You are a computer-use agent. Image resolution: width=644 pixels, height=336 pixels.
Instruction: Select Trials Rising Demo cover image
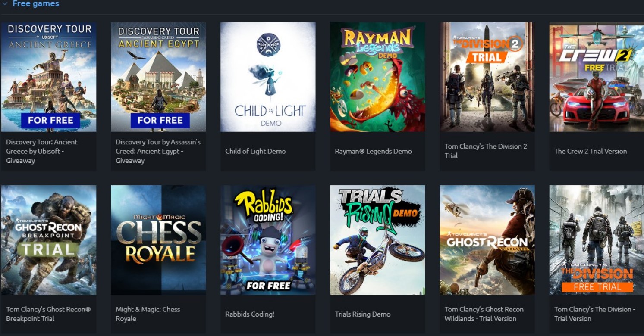click(377, 240)
